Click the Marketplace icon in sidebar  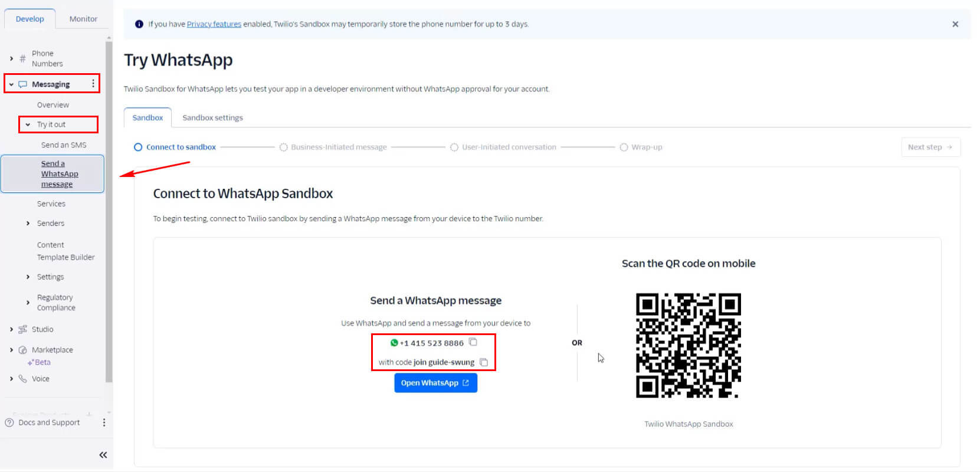point(22,350)
